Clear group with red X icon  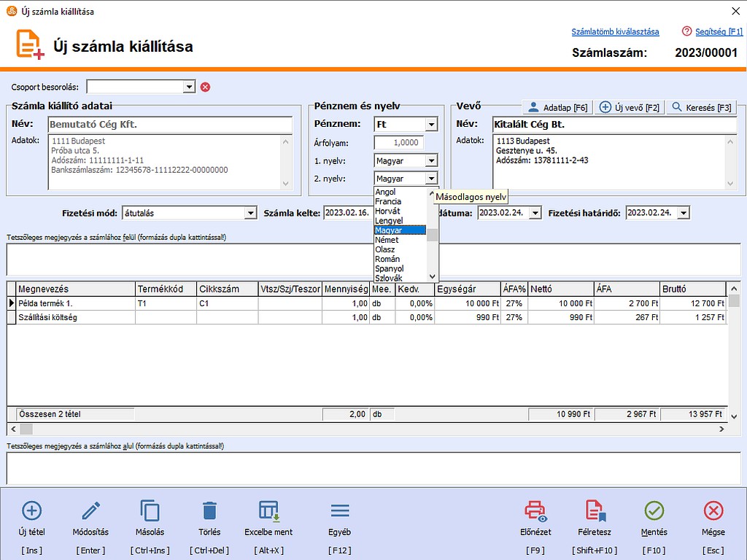pos(205,87)
